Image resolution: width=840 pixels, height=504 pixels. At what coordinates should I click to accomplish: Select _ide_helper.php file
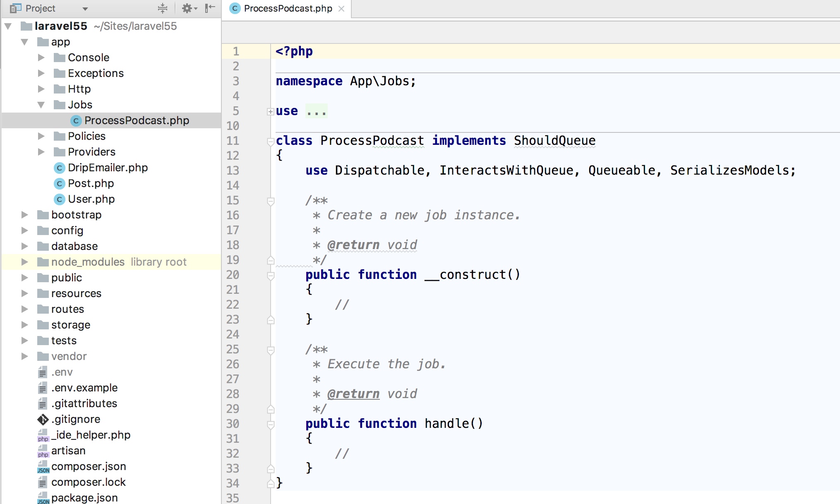(91, 435)
